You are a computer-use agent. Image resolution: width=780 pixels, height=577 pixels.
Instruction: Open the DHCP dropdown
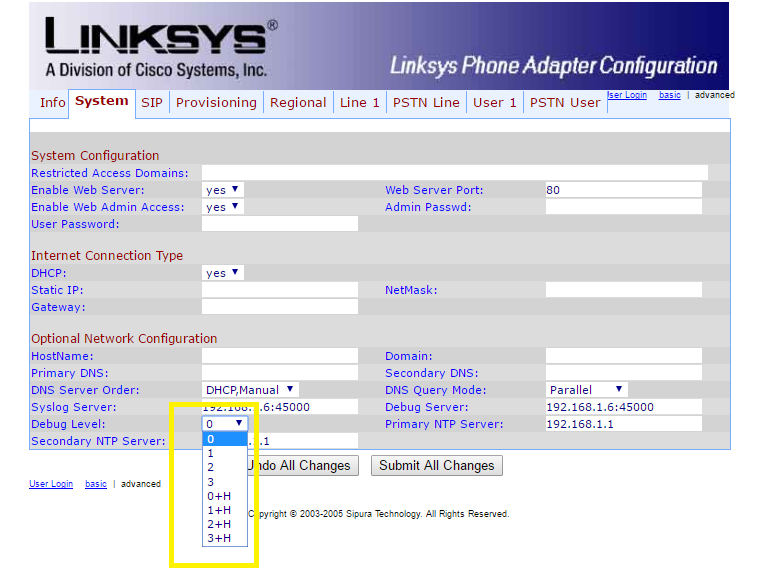(x=223, y=273)
